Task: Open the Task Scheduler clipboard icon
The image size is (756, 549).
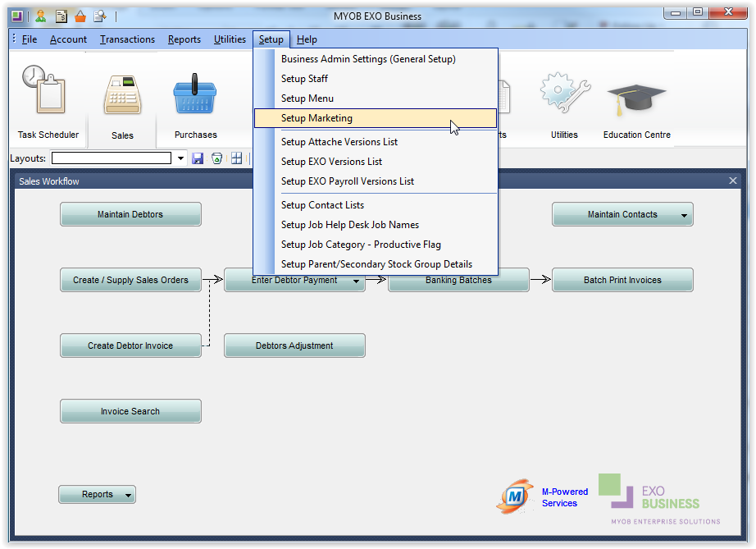Action: (x=45, y=89)
